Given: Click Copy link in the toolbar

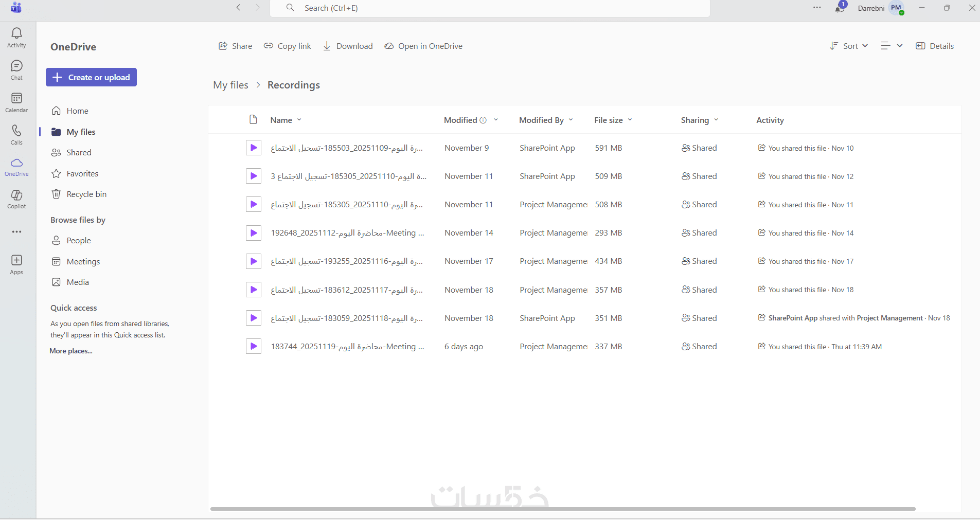Looking at the screenshot, I should 288,46.
